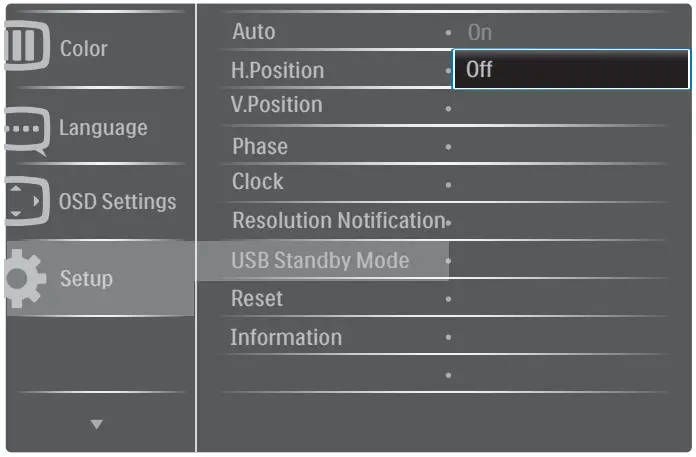Click the Color menu icon

22,48
